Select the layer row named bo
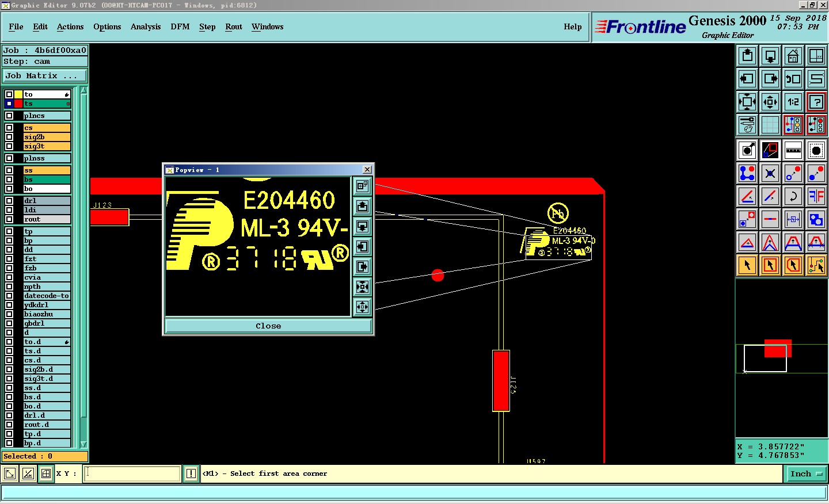Screen dimensions: 829x504 tap(47, 189)
